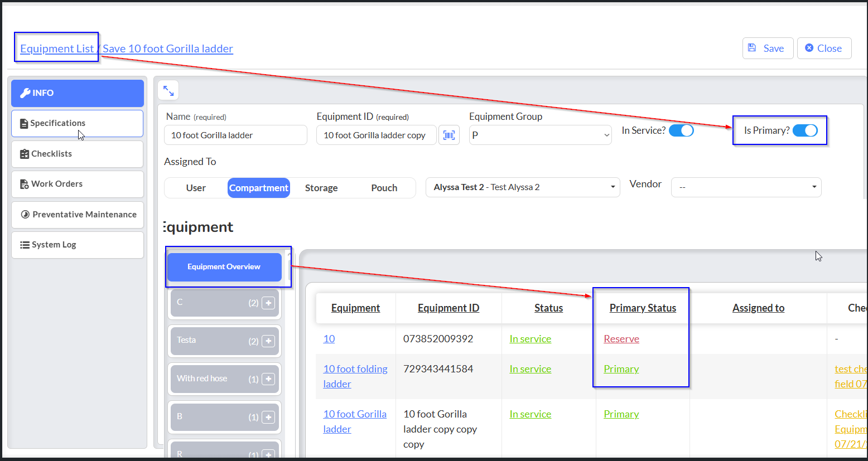Open equipment link '10'
868x461 pixels.
pyautogui.click(x=329, y=338)
